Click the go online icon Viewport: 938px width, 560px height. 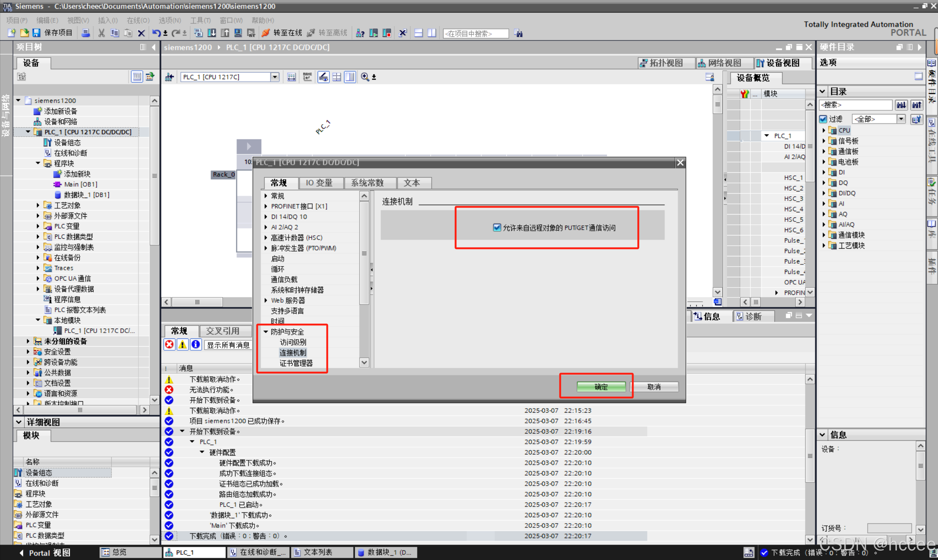(x=266, y=33)
